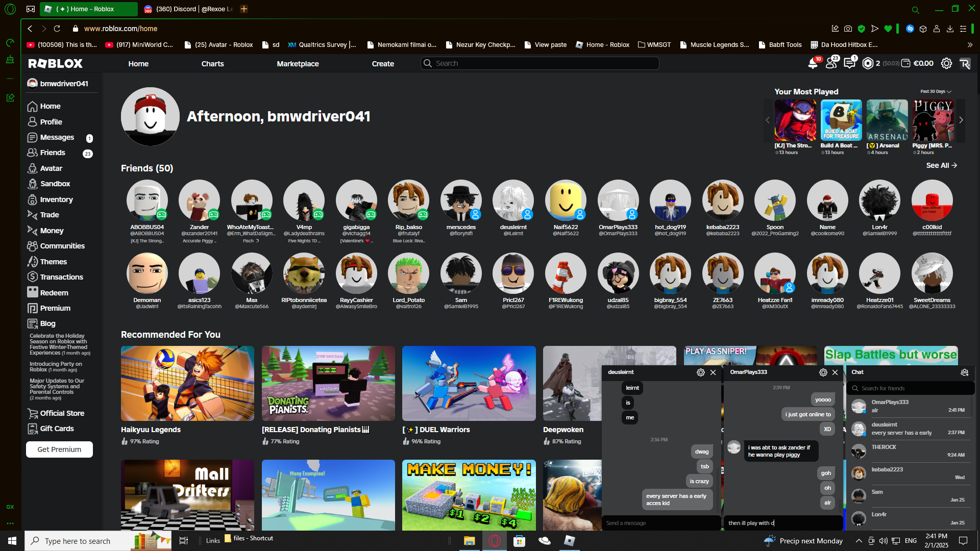Viewport: 980px width, 551px height.
Task: Open the Charts tab
Action: pyautogui.click(x=212, y=64)
